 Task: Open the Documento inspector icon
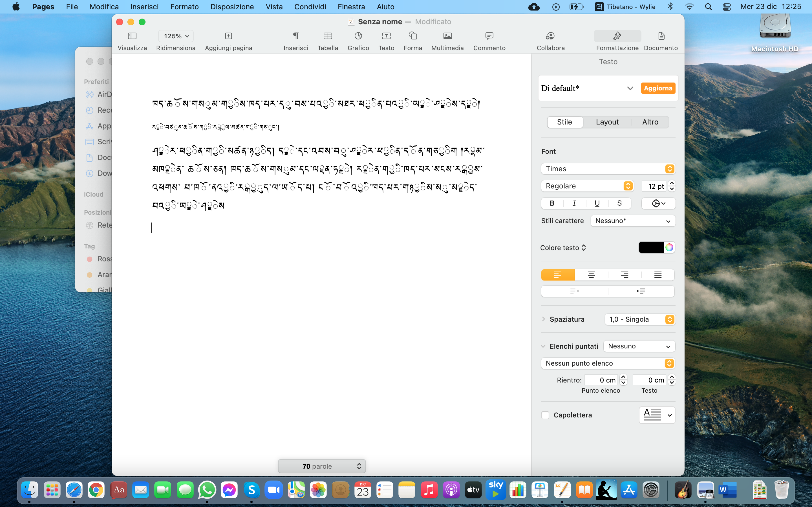[x=660, y=36]
